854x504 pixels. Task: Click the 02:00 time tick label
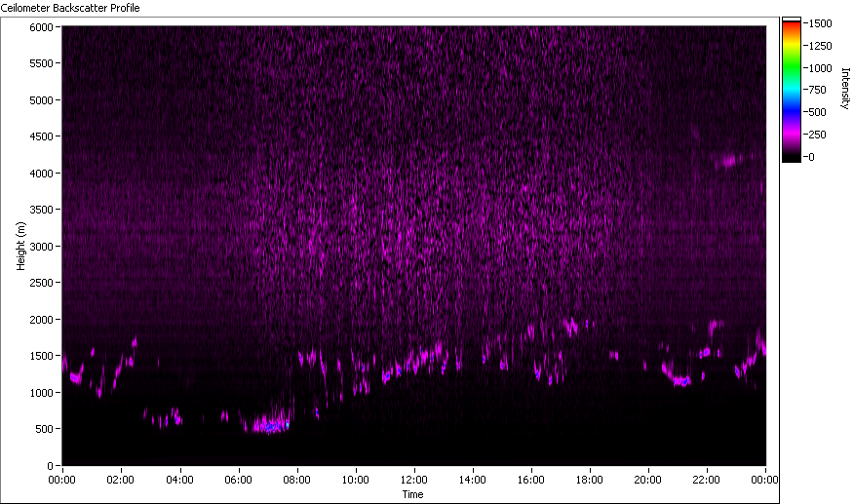pos(120,480)
